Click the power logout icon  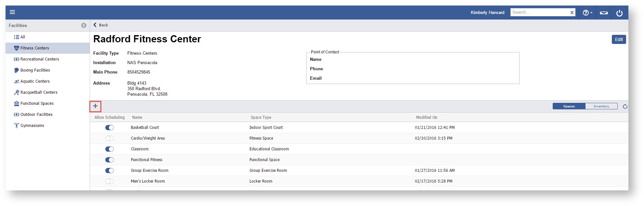click(x=619, y=13)
